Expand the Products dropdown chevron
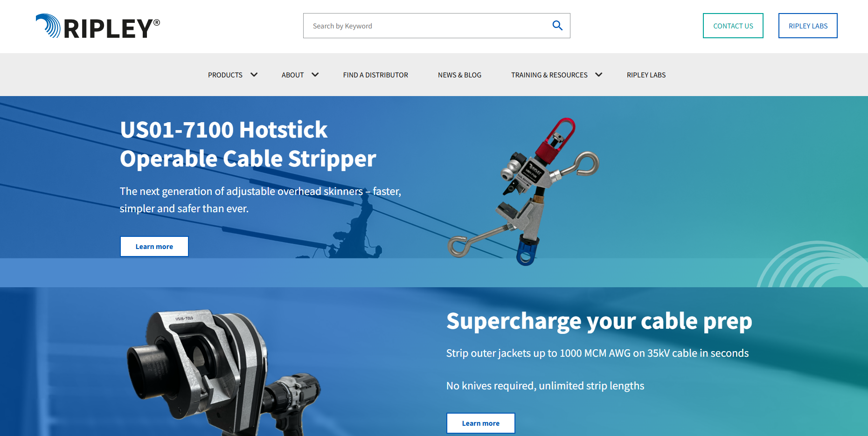Viewport: 868px width, 436px height. point(254,75)
